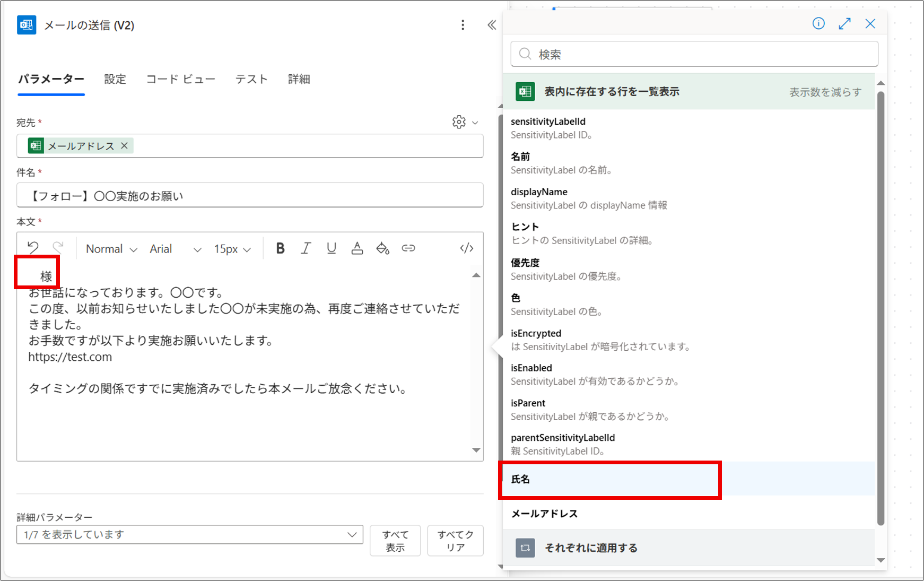Switch to the コード ビュー tab

180,79
